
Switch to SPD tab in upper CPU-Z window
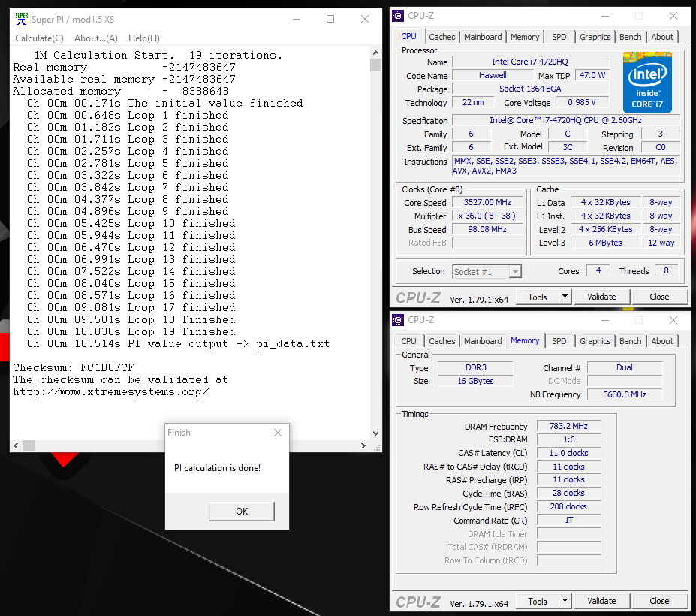559,37
